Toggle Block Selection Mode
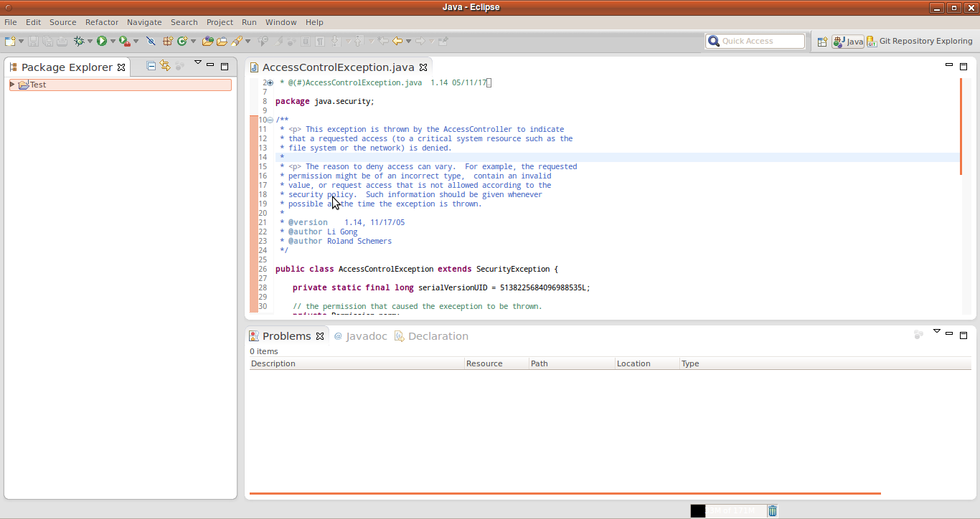Image resolution: width=980 pixels, height=519 pixels. (306, 41)
